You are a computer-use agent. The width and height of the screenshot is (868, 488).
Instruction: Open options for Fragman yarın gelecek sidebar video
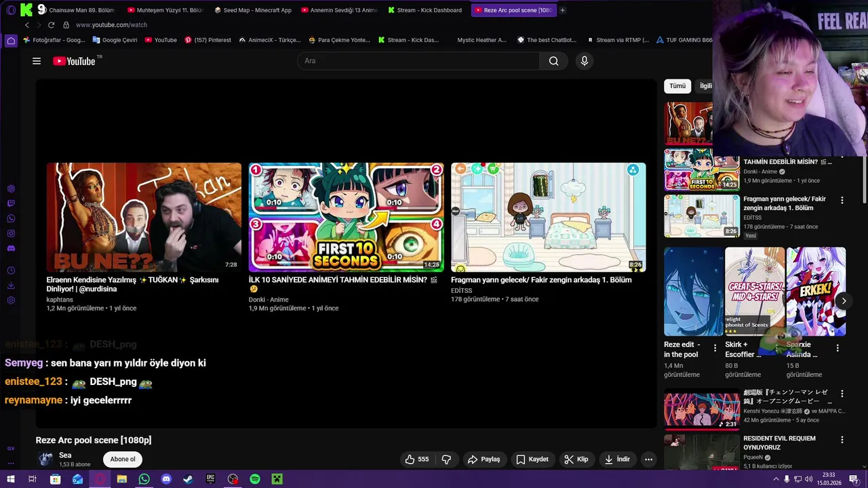click(842, 200)
